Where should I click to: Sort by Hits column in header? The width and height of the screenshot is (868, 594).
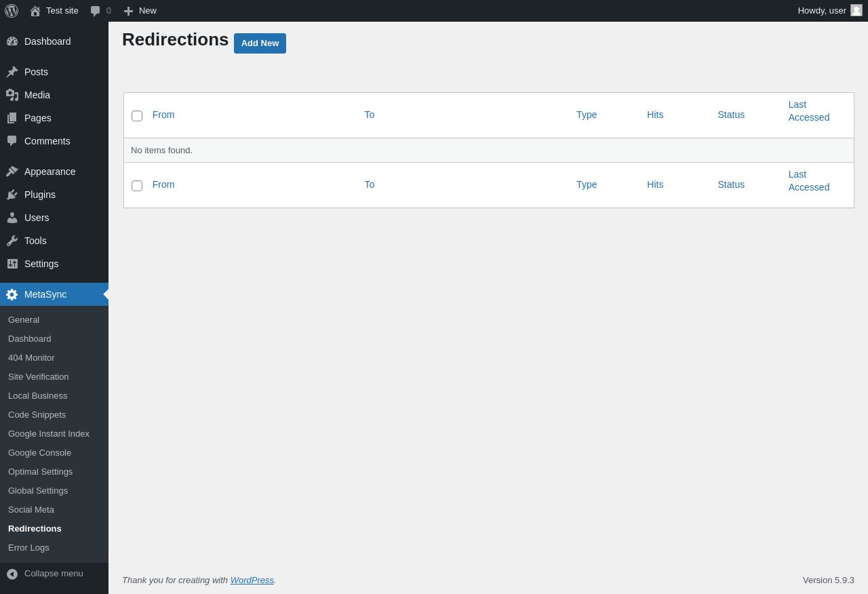point(655,115)
